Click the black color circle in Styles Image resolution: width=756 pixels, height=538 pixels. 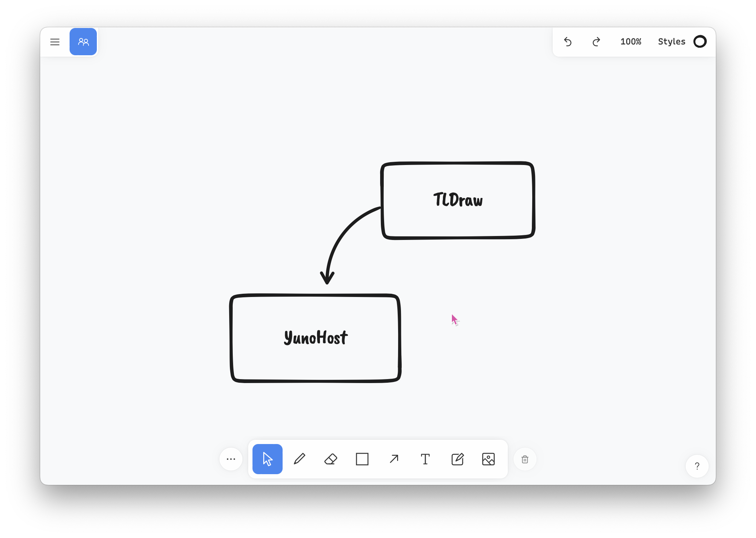point(700,42)
